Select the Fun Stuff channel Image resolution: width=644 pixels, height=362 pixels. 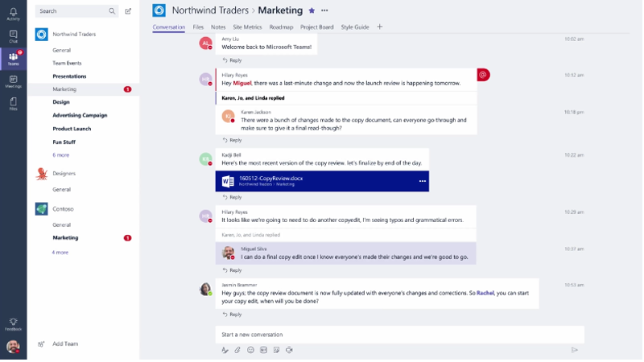coord(64,142)
